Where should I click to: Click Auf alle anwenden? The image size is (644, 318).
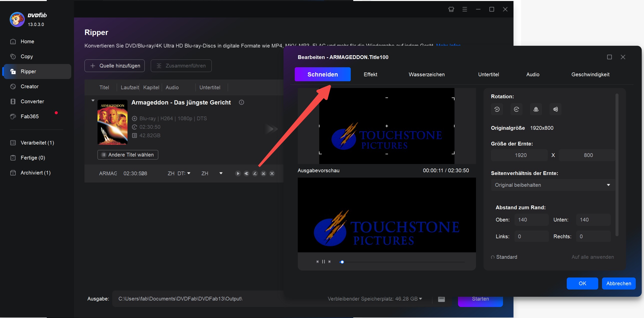tap(592, 257)
